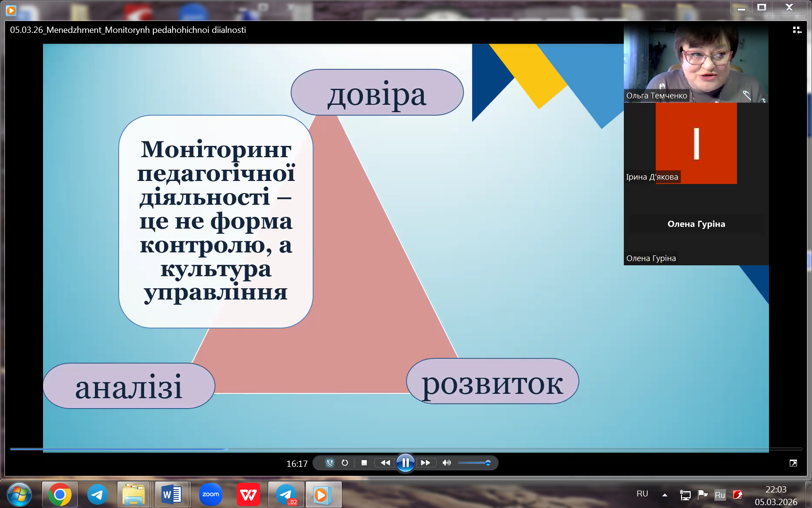Adjust the volume slider handle
This screenshot has height=508, width=812.
[488, 463]
